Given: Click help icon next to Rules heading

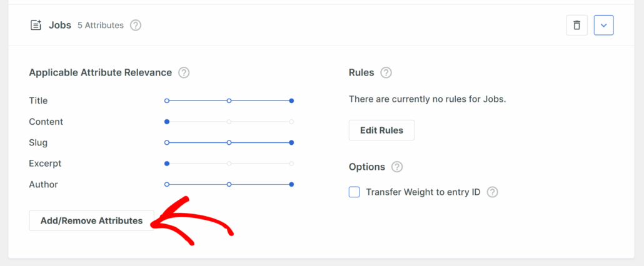Looking at the screenshot, I should coord(386,72).
